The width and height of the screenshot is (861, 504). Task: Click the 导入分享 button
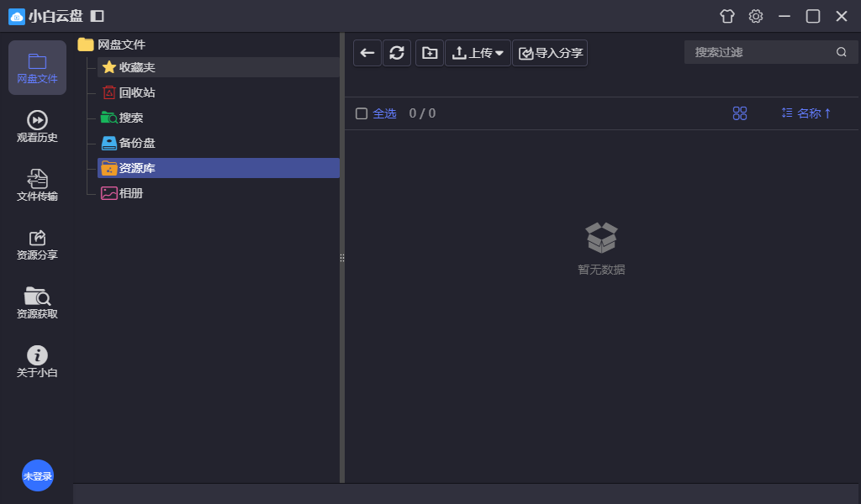550,53
